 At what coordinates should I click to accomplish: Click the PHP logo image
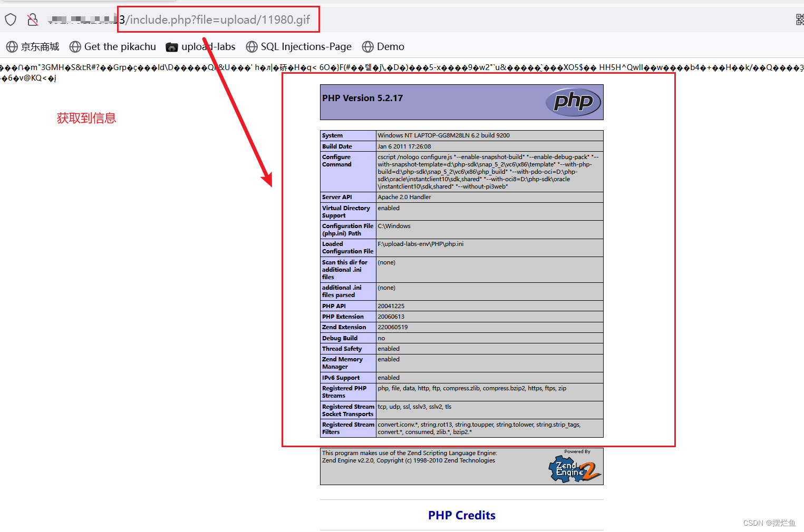pyautogui.click(x=574, y=102)
